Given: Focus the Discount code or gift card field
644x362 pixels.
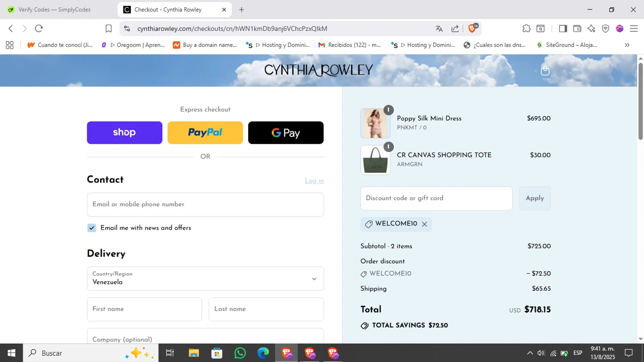Looking at the screenshot, I should [436, 198].
